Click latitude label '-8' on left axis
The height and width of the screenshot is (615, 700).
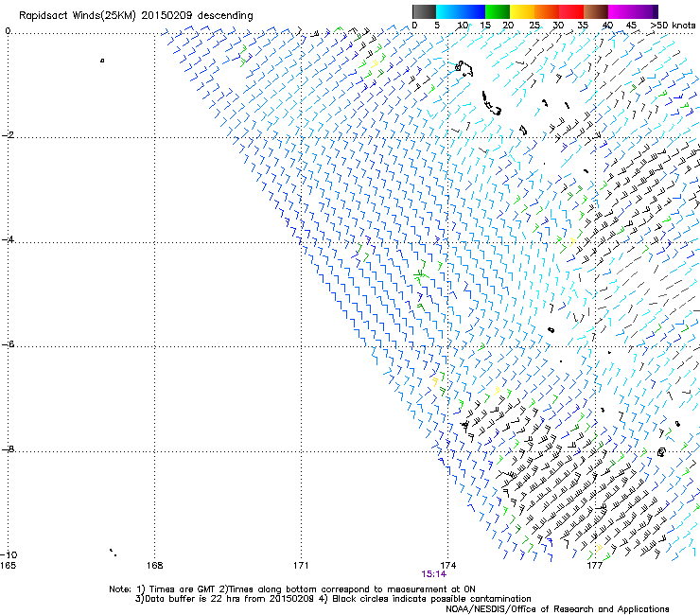[x=8, y=448]
